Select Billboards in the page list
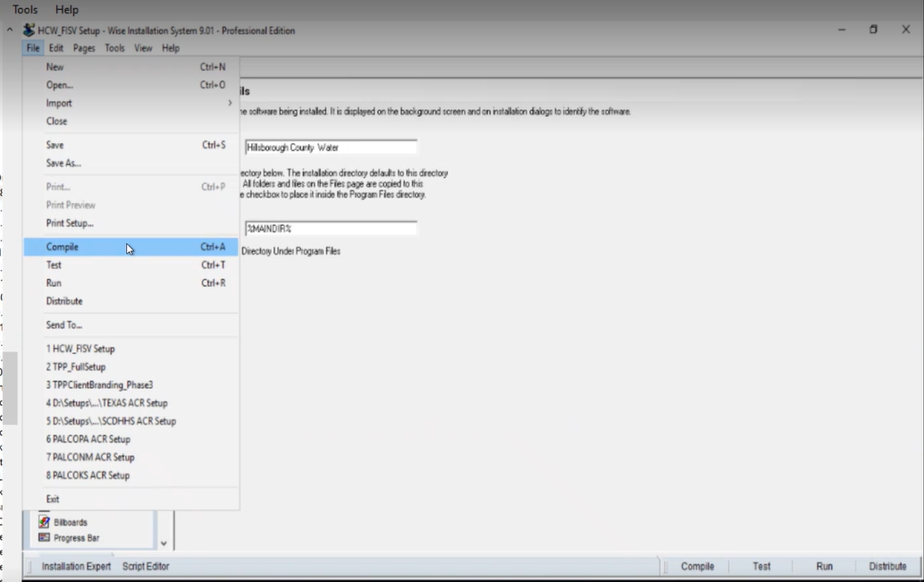The height and width of the screenshot is (582, 924). [x=70, y=522]
